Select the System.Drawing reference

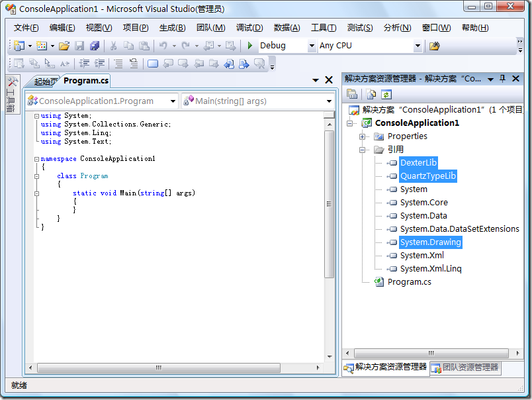click(x=431, y=242)
